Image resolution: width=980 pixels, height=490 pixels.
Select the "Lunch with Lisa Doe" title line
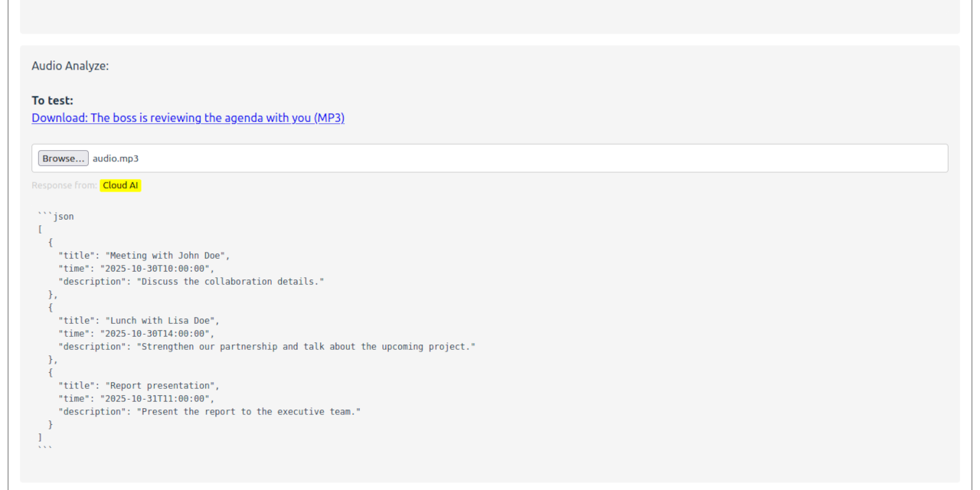pos(139,321)
